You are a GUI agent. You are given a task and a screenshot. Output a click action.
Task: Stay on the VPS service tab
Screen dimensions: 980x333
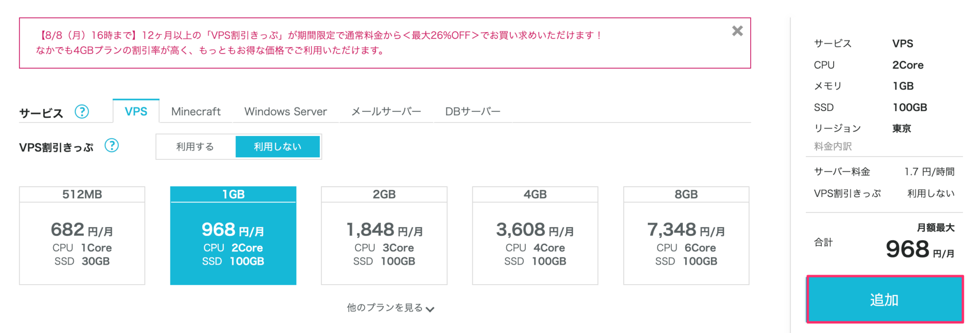pyautogui.click(x=136, y=111)
